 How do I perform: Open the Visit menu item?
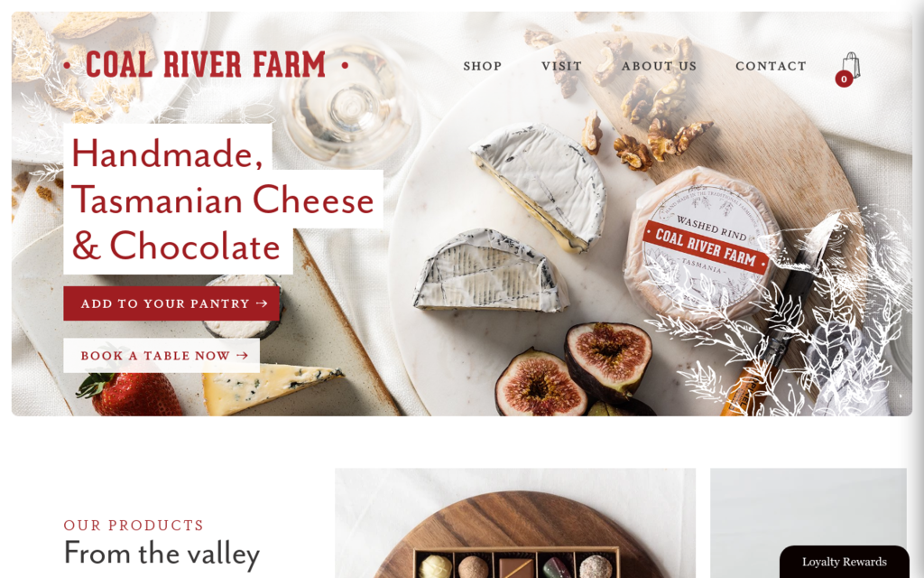(561, 66)
